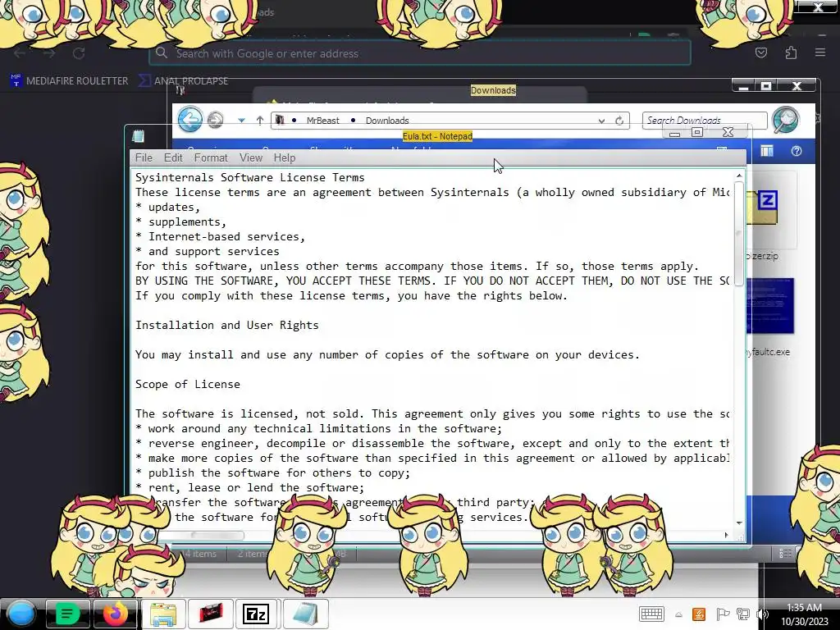Image resolution: width=840 pixels, height=630 pixels.
Task: Switch to Firefox from the taskbar
Action: [x=115, y=614]
